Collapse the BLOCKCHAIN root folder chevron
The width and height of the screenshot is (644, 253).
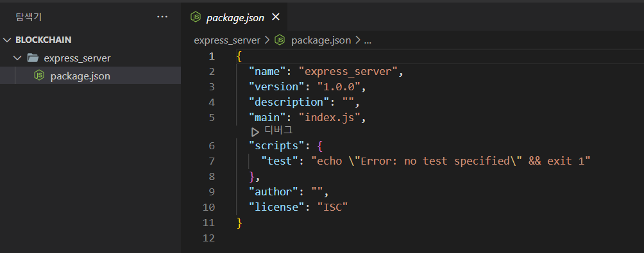tap(7, 40)
